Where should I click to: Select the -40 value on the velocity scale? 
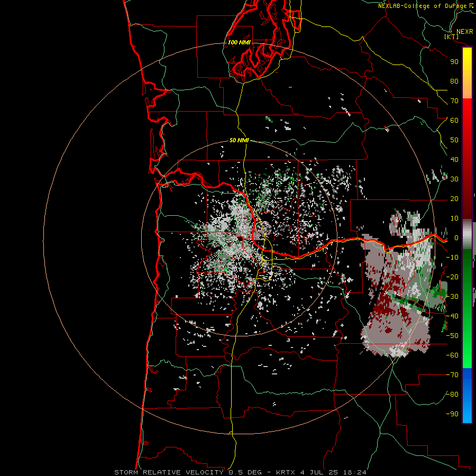click(x=452, y=316)
